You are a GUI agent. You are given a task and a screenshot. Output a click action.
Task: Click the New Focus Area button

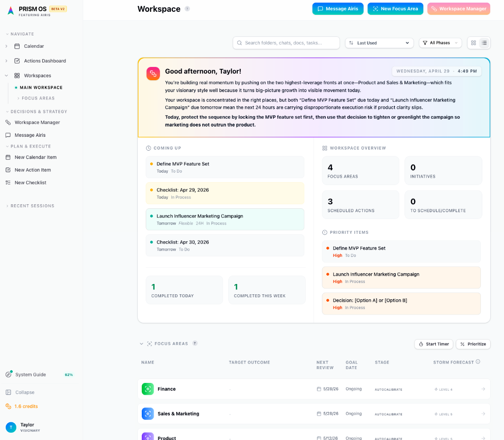pos(395,9)
